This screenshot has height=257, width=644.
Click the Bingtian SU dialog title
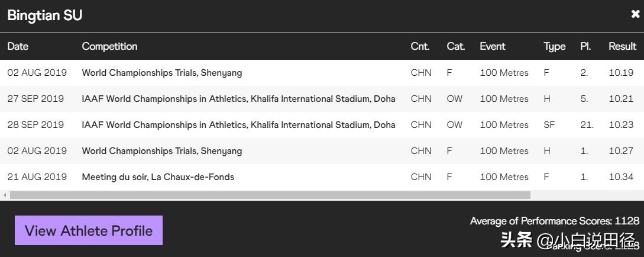[45, 15]
